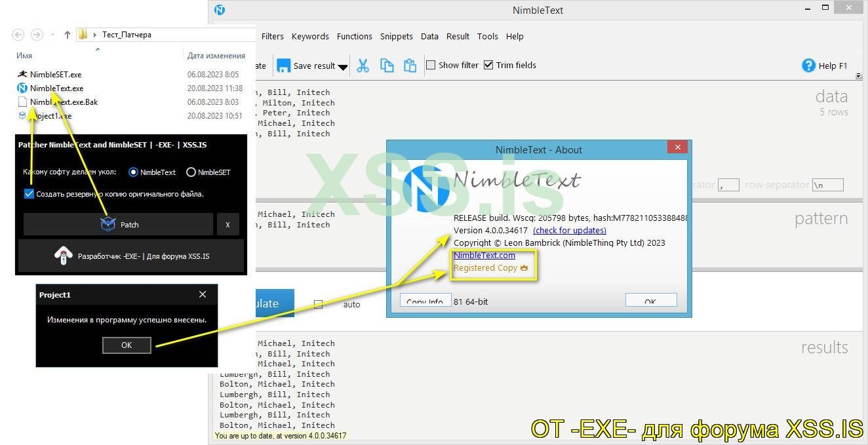The image size is (868, 445).
Task: Toggle the auto checkbox beside Calculate
Action: coord(318,304)
